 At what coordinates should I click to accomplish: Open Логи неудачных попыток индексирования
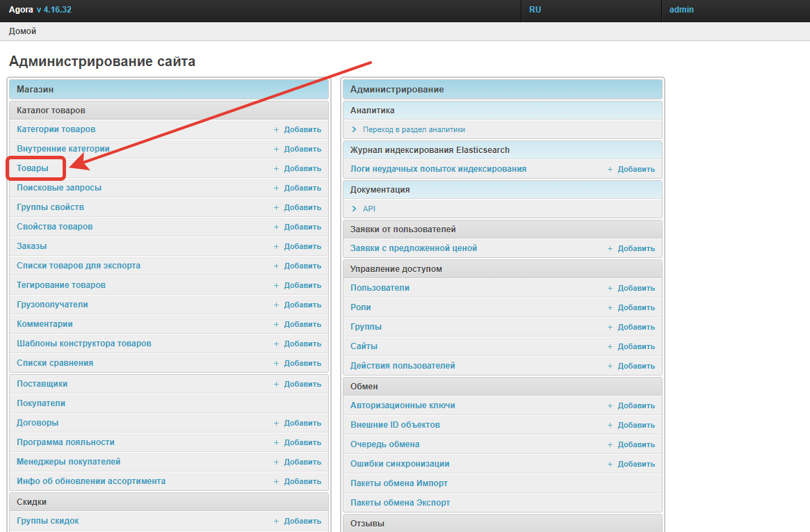click(438, 169)
